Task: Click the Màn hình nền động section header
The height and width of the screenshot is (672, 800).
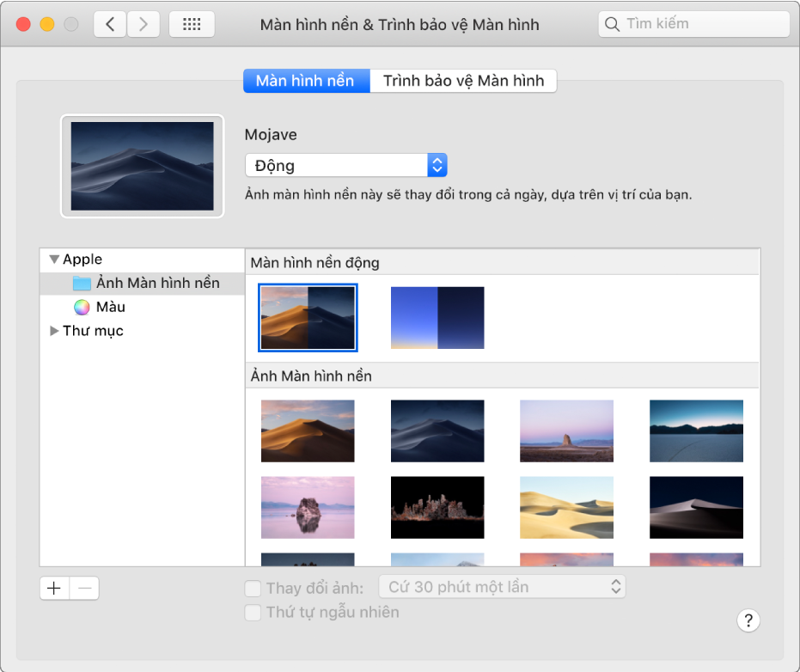Action: click(502, 263)
